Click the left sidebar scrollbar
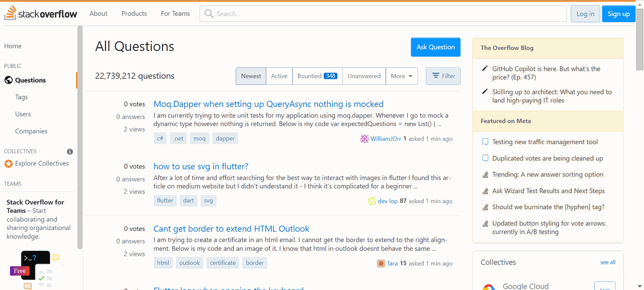 (x=80, y=138)
